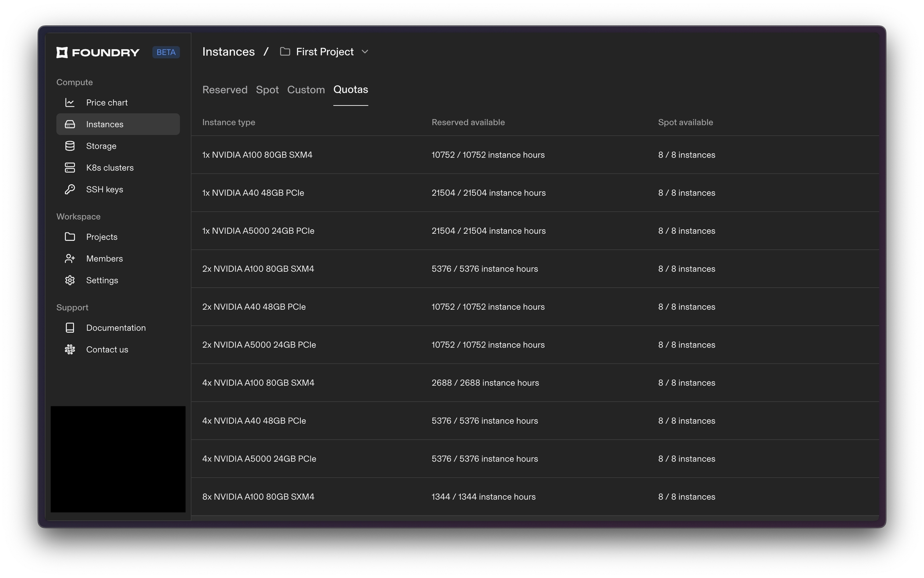Screen dimensions: 924x578
Task: Click 2688 / 2688 instance hours value
Action: (x=485, y=383)
